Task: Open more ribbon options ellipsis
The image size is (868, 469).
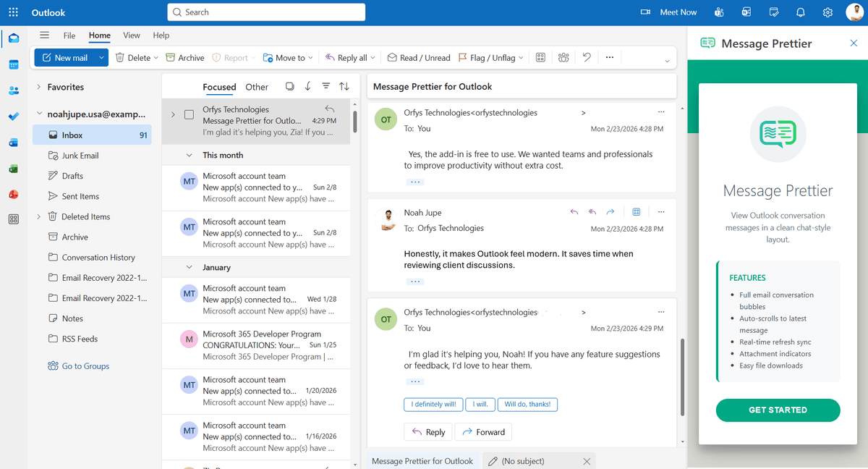Action: [x=610, y=58]
